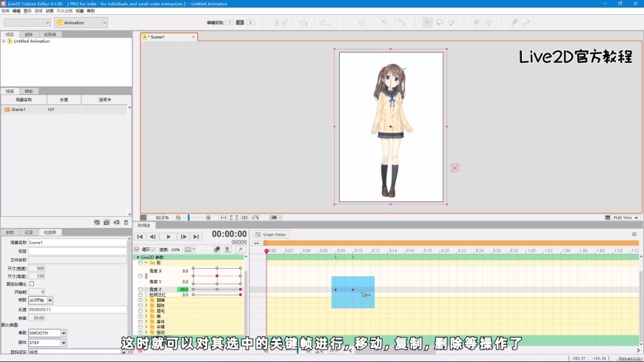Adjust the cheek blush parameter slider
The height and width of the screenshot is (362, 644).
click(x=217, y=295)
